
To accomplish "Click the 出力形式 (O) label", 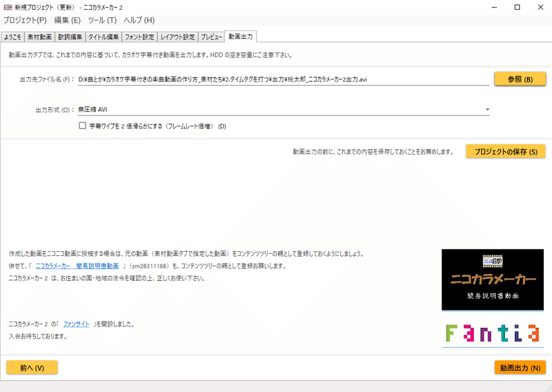I will click(x=55, y=110).
